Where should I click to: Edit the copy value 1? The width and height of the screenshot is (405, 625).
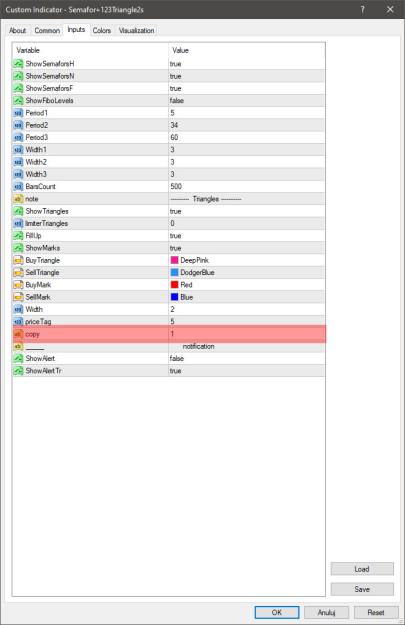tap(247, 334)
